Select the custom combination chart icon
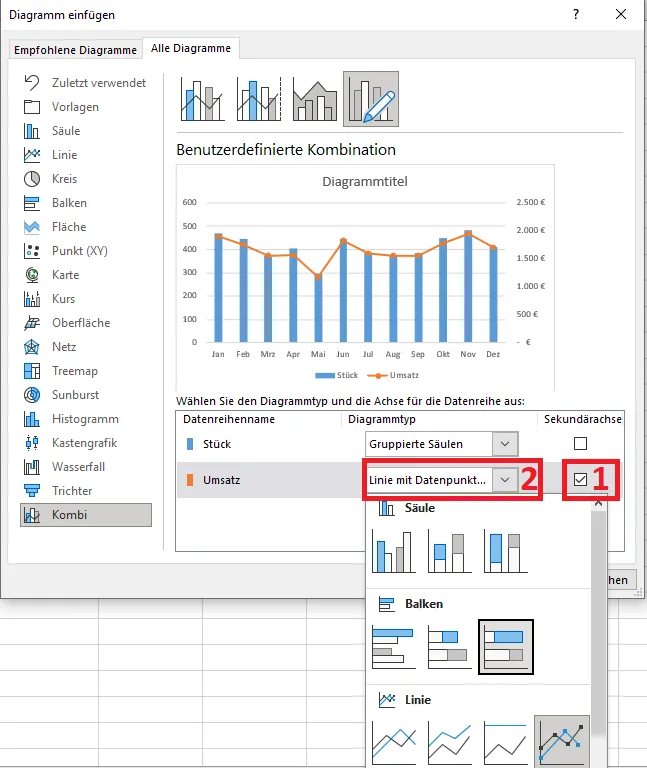Screen dimensions: 647x768 click(x=370, y=99)
